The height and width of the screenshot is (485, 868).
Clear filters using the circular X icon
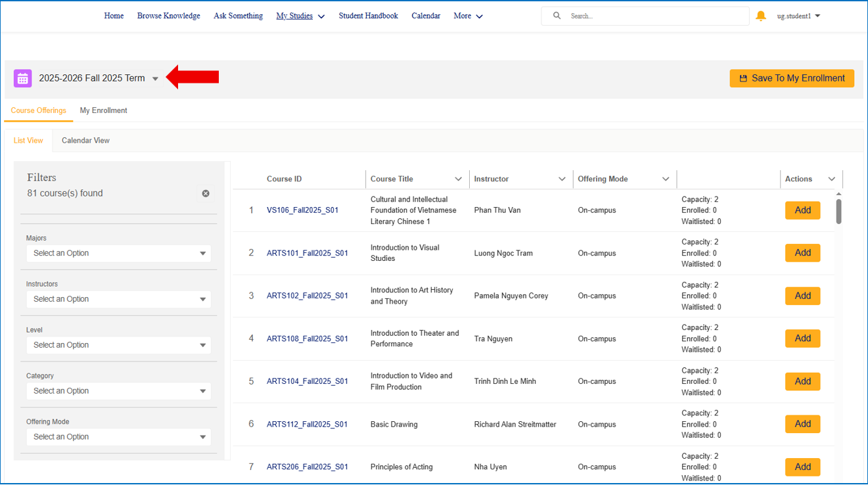tap(206, 193)
